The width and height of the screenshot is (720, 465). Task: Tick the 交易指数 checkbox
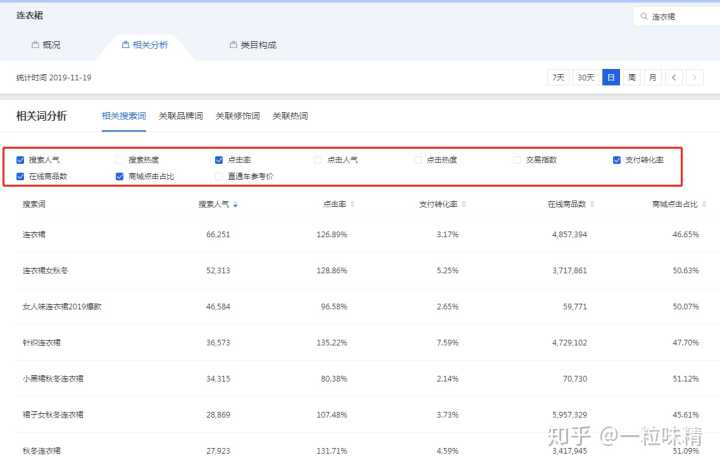(517, 160)
